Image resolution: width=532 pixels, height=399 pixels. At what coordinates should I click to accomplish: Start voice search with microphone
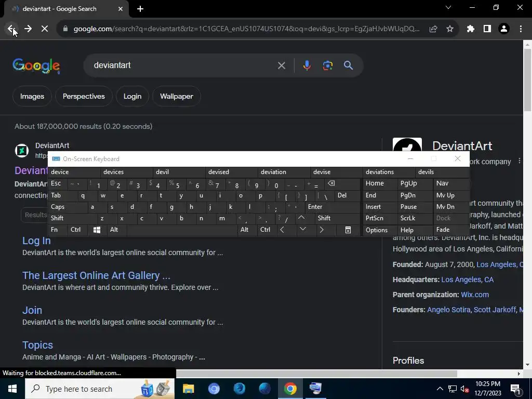pyautogui.click(x=307, y=65)
